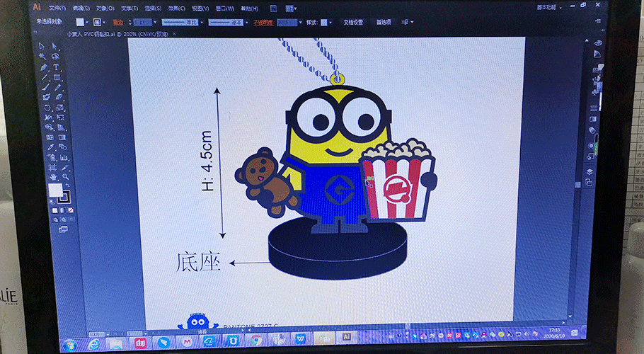
Task: Choose the Magic Wand tool
Action: click(x=42, y=56)
